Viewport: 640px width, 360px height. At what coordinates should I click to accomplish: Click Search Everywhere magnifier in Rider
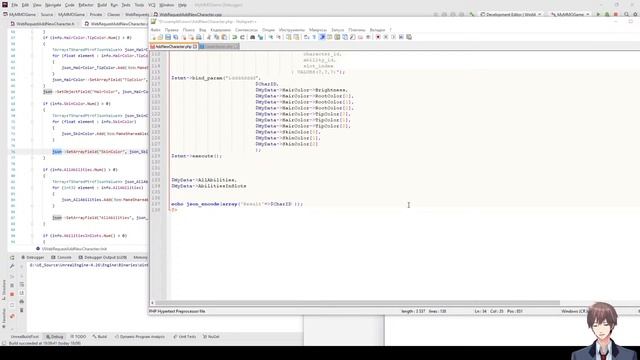[x=627, y=14]
